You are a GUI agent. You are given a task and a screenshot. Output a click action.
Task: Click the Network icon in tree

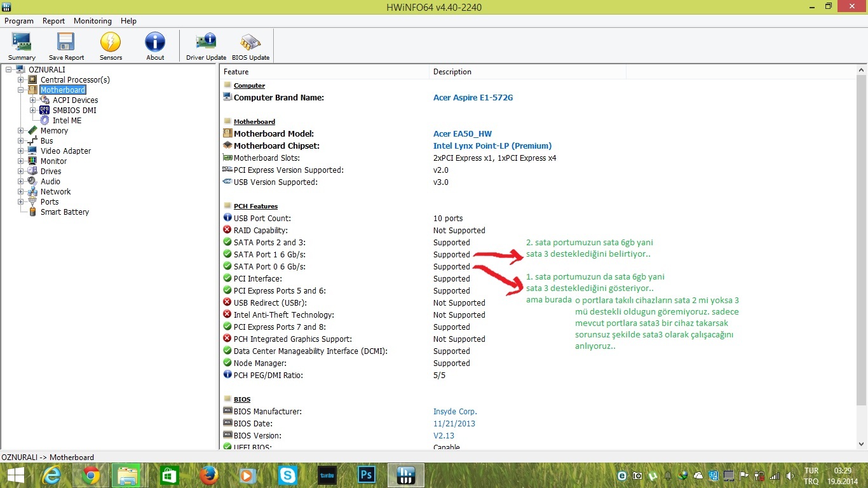(x=33, y=191)
